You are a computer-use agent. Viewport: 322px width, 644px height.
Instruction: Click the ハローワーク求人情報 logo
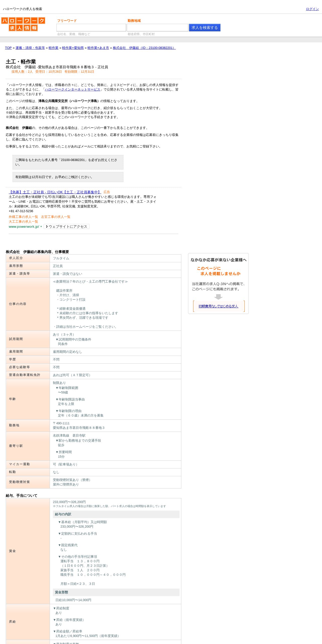(23, 24)
